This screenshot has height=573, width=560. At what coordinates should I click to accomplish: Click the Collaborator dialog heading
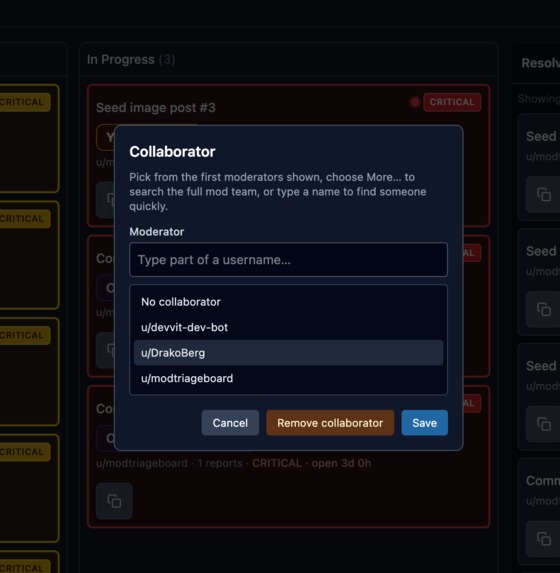tap(172, 152)
